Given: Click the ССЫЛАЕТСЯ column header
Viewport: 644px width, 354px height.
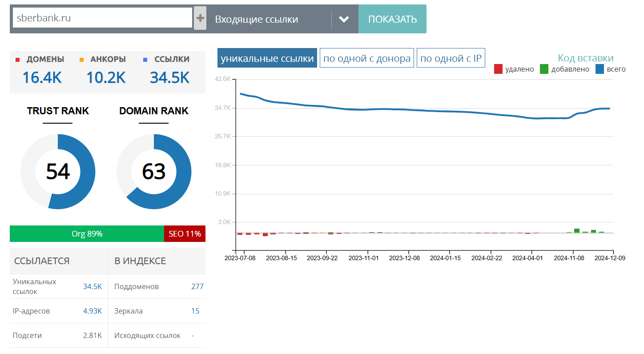Looking at the screenshot, I should [42, 261].
